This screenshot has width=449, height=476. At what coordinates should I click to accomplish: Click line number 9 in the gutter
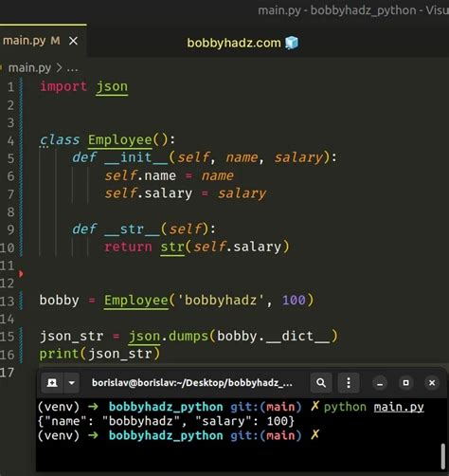coord(10,229)
